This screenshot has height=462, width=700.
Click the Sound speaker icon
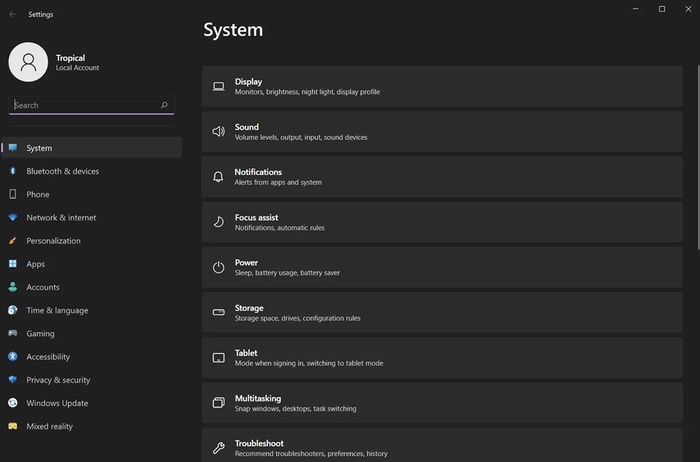pyautogui.click(x=218, y=132)
